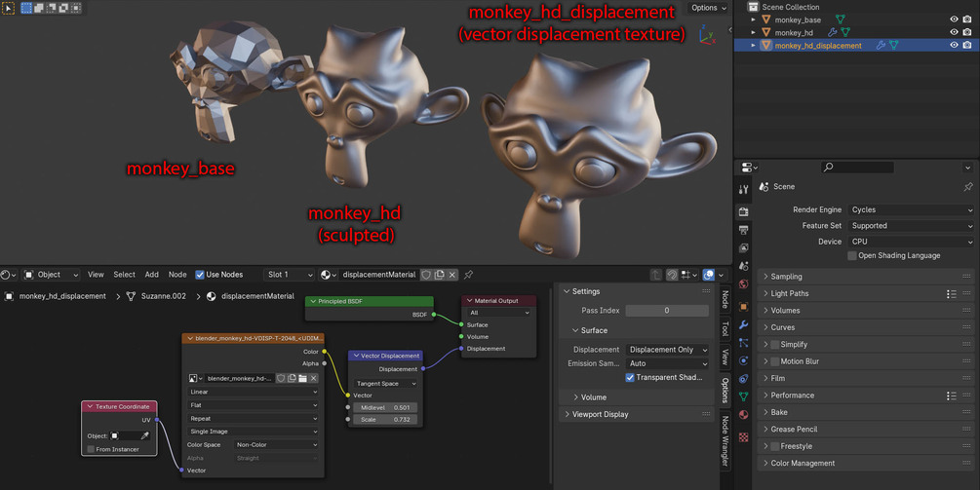980x490 pixels.
Task: Open the Texture properties checker tab
Action: [x=744, y=437]
